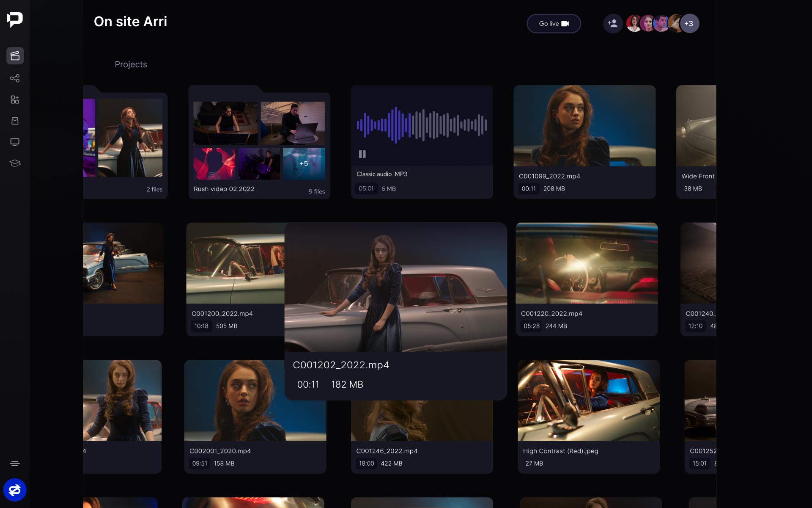
Task: Open the enlarged C001202_2022.mp4 preview
Action: tap(396, 287)
